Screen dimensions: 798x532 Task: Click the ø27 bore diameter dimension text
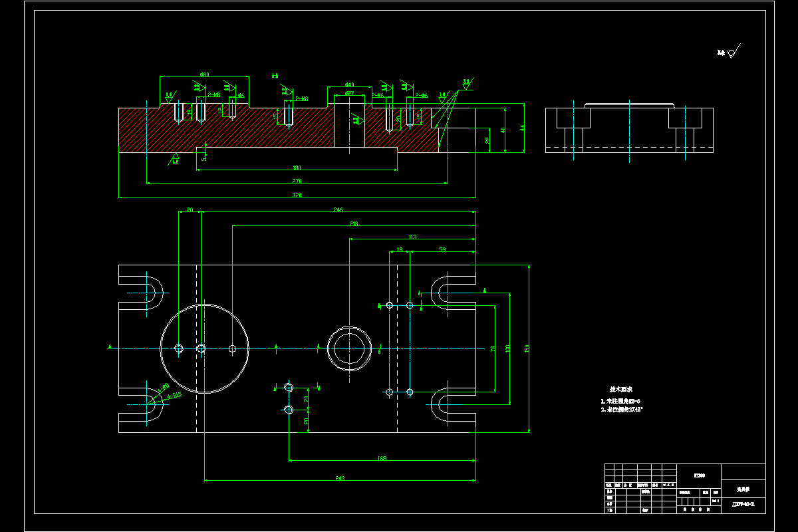[349, 94]
